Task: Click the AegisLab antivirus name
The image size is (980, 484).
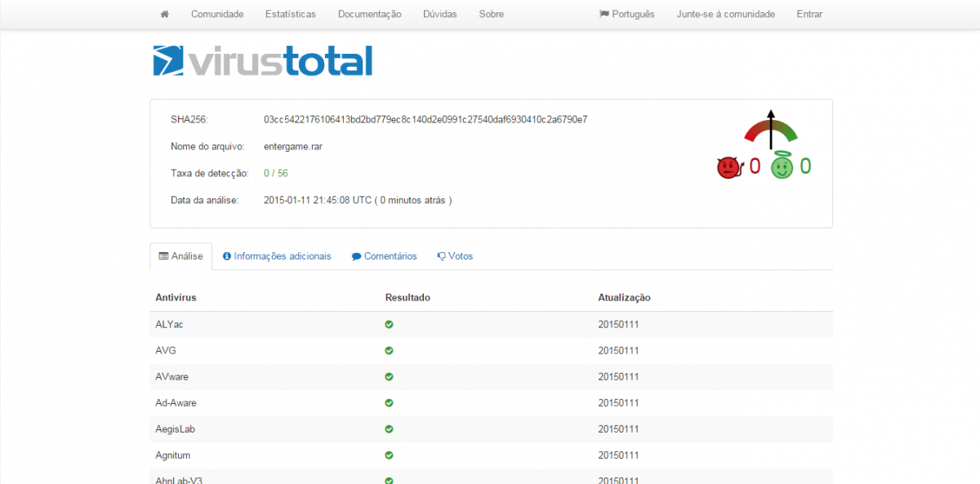Action: pyautogui.click(x=175, y=428)
